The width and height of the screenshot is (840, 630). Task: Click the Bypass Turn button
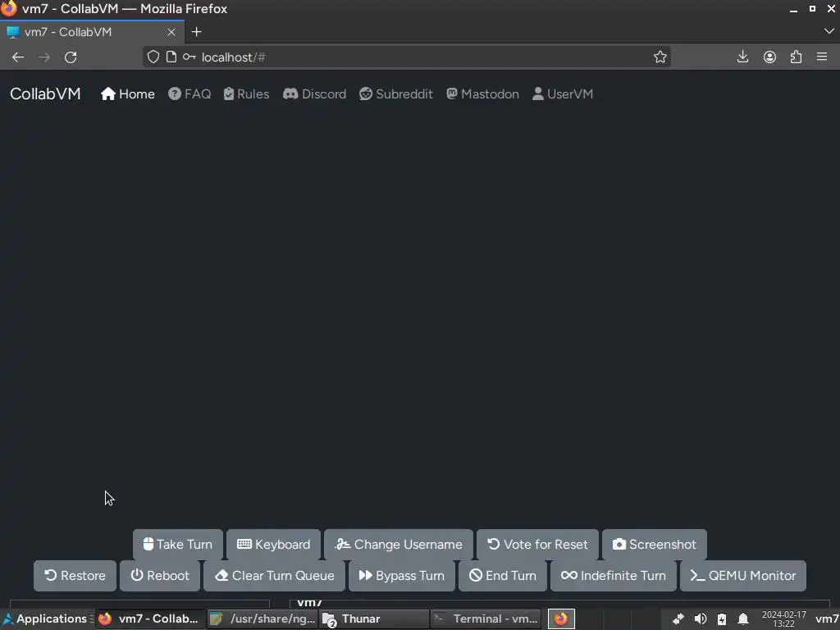click(402, 575)
